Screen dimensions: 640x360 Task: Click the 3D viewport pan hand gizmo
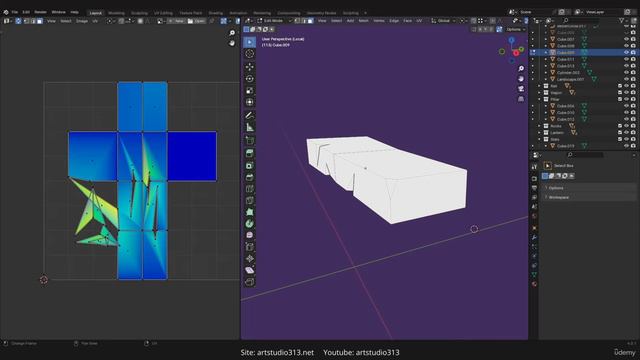tap(521, 78)
